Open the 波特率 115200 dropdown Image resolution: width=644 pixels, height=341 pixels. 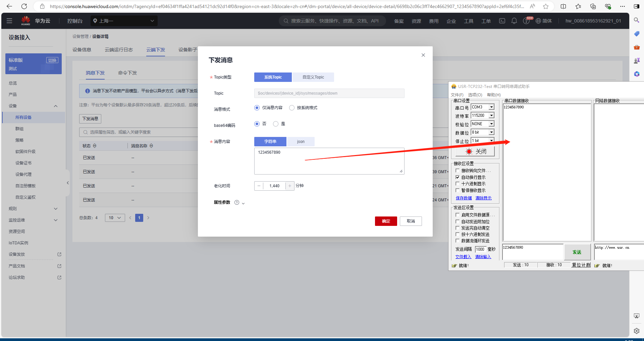pos(491,115)
